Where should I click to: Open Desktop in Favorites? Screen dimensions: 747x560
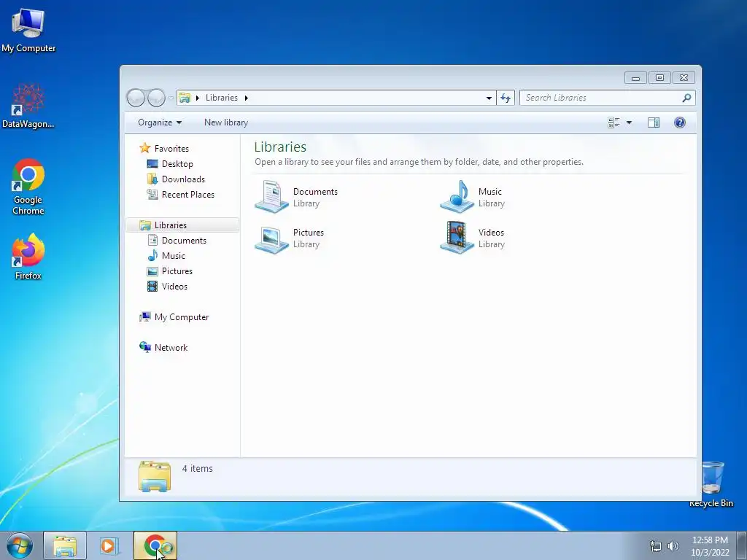click(177, 164)
